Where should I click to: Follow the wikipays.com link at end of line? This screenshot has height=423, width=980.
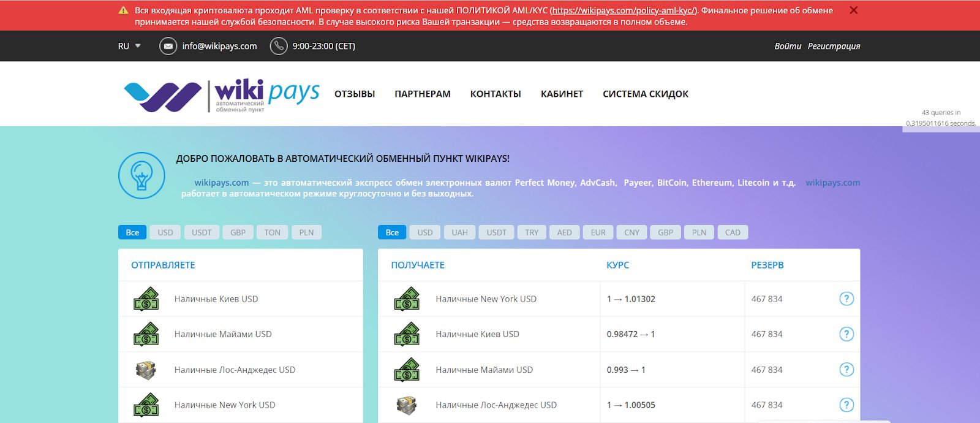(833, 183)
